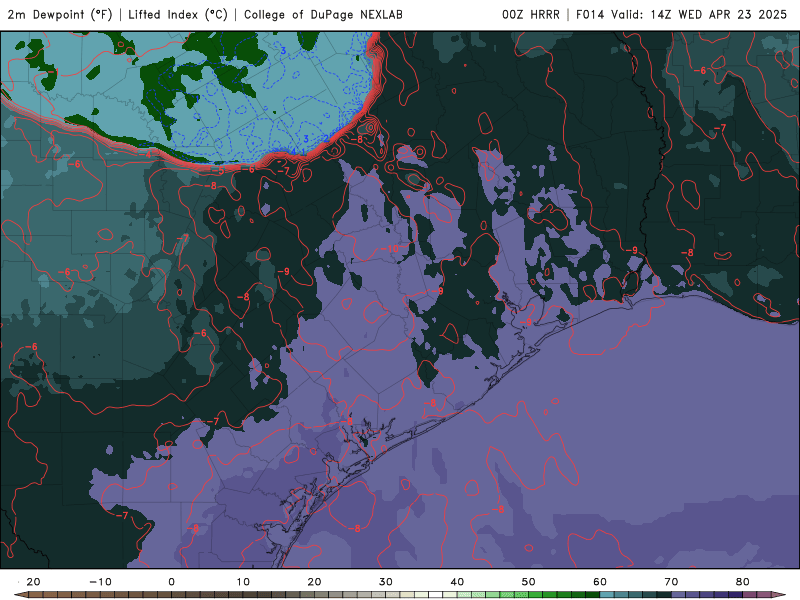800x600 pixels.
Task: Click the blue "2" contour label
Action: [327, 138]
